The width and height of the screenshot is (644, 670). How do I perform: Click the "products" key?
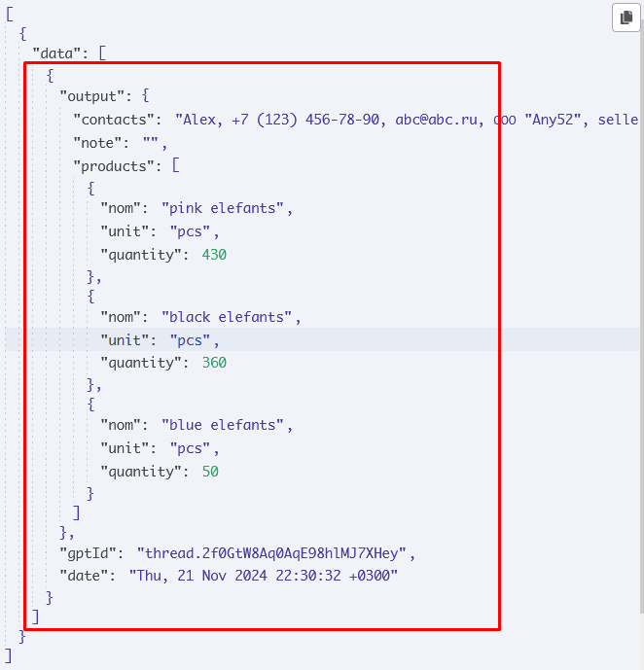pos(114,165)
